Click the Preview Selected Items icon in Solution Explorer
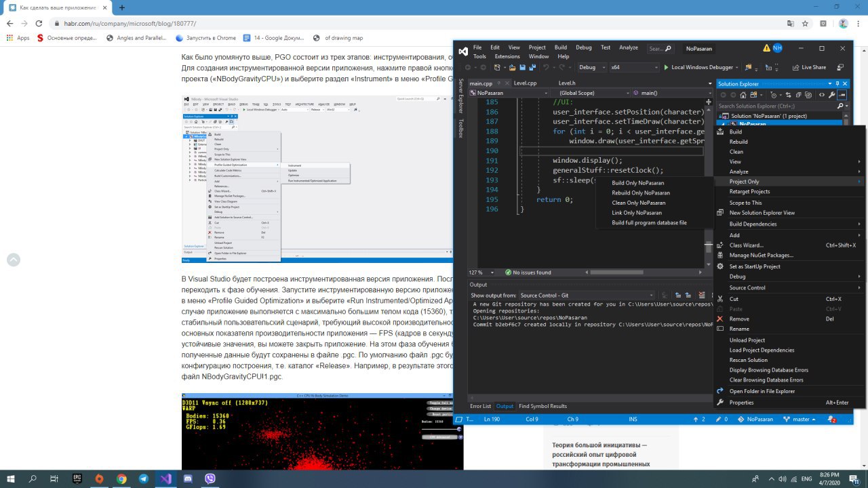 click(x=842, y=95)
